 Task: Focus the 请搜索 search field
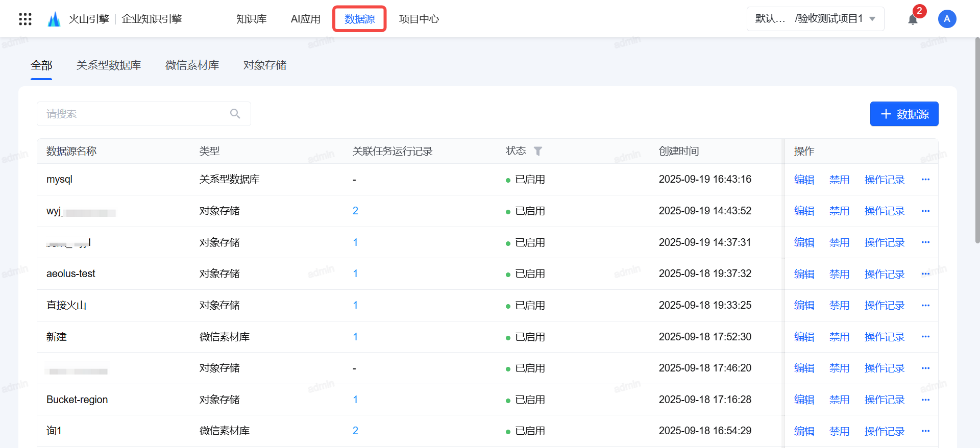pyautogui.click(x=133, y=114)
